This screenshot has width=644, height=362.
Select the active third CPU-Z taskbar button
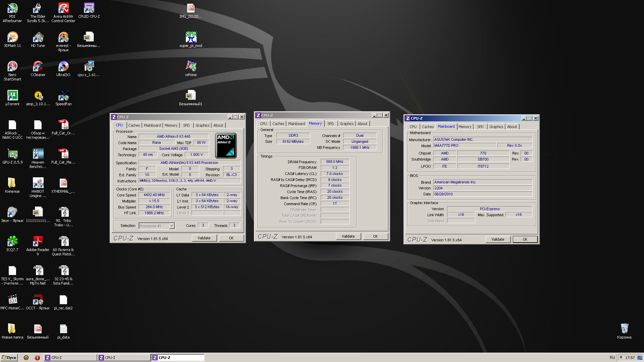coord(178,358)
